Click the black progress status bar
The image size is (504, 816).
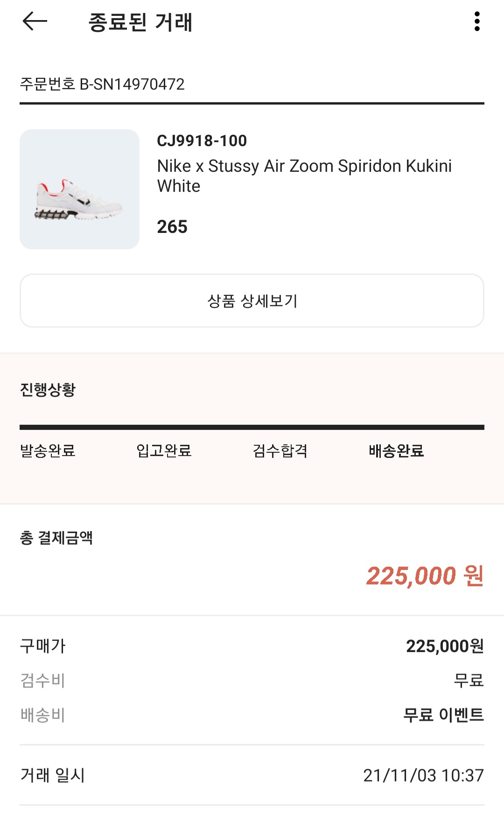coord(252,427)
